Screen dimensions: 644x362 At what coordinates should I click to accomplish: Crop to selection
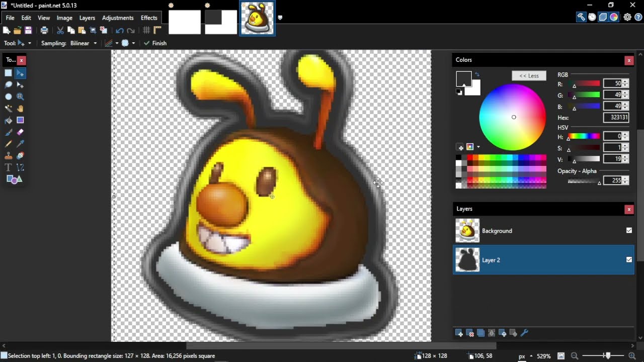click(93, 31)
